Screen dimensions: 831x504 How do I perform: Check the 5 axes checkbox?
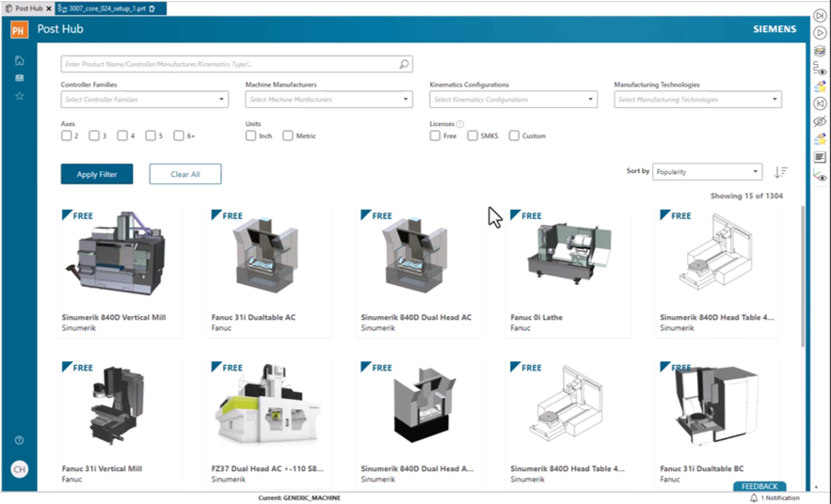pos(151,136)
